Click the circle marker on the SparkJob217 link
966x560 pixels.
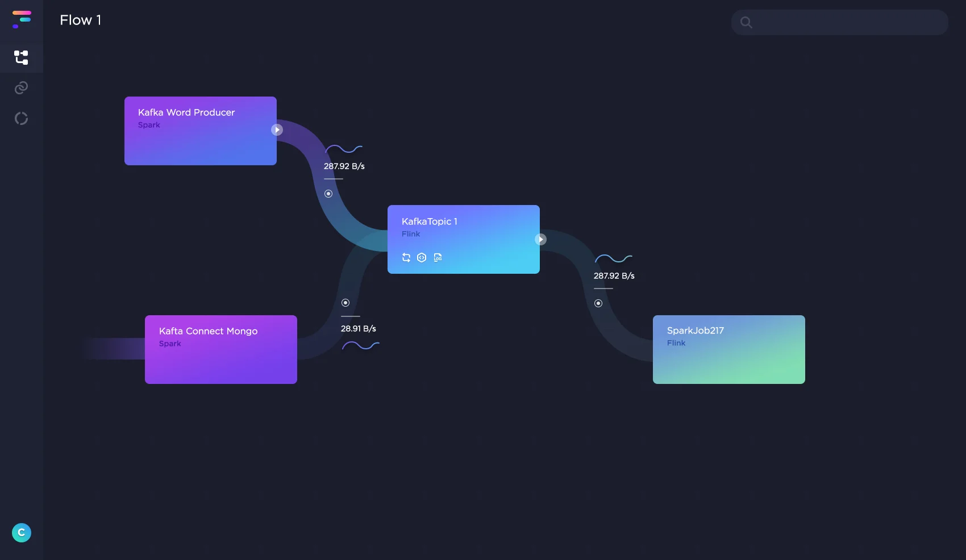tap(598, 303)
